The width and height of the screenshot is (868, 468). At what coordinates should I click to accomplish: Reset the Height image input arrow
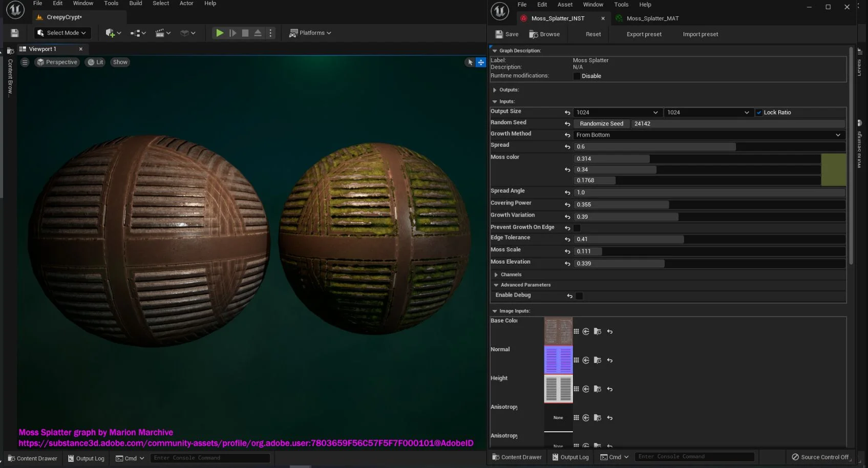coord(609,389)
